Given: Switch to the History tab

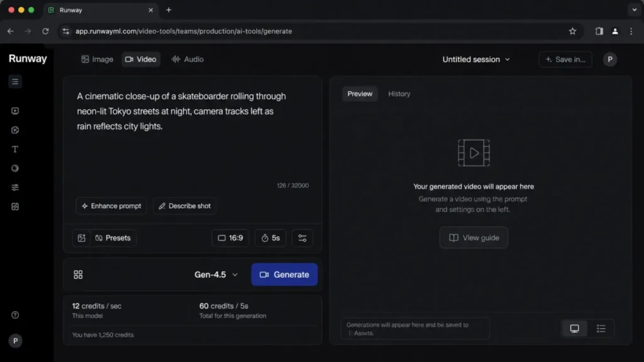Looking at the screenshot, I should click(x=399, y=94).
